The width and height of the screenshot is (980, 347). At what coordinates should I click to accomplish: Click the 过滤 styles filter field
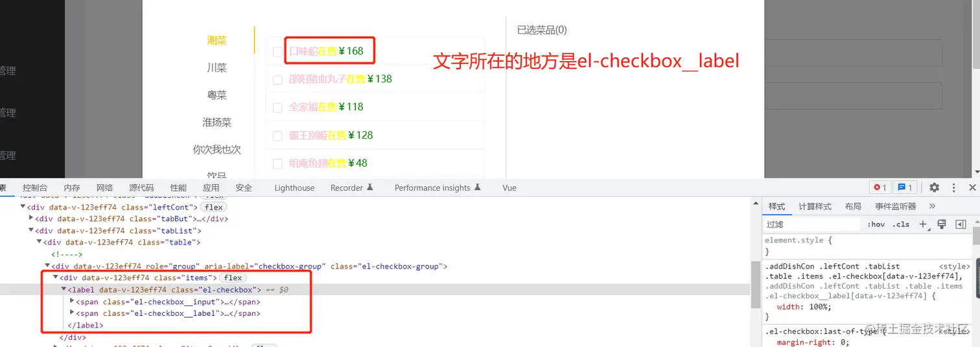(813, 224)
